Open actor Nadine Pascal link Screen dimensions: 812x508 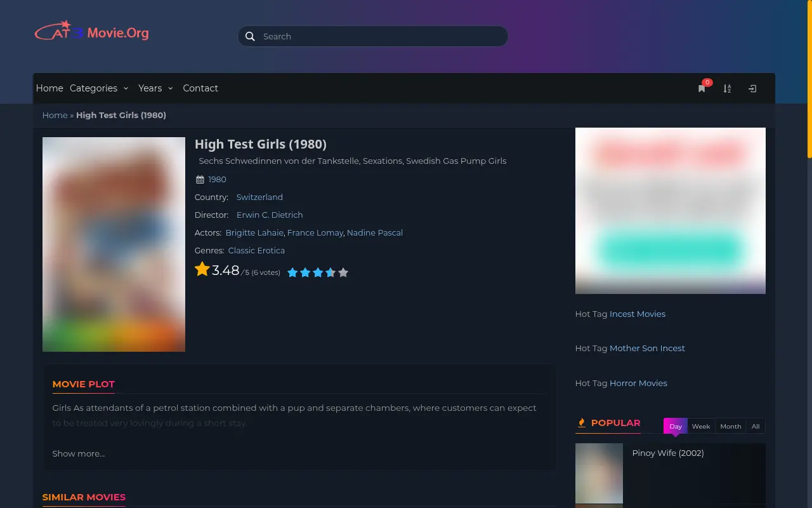point(375,233)
